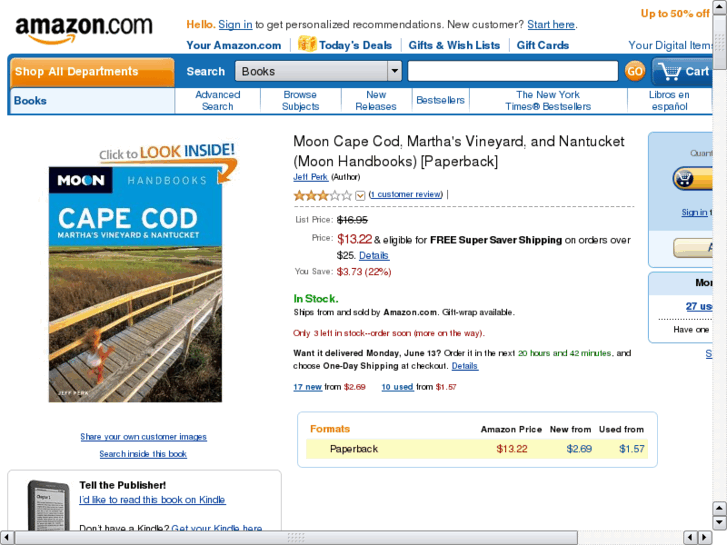This screenshot has width=727, height=545.
Task: Expand the star rating breakdown arrow
Action: pos(360,195)
